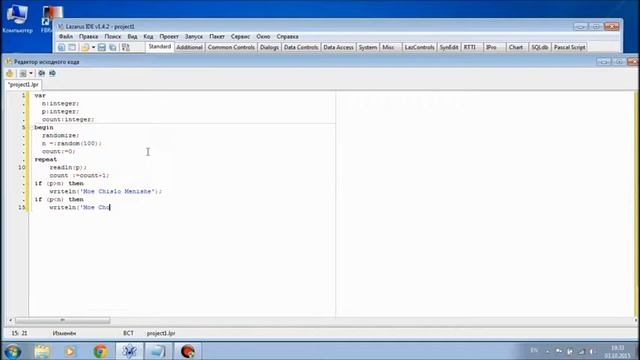Switch to the SQLdb palette tab

click(540, 47)
